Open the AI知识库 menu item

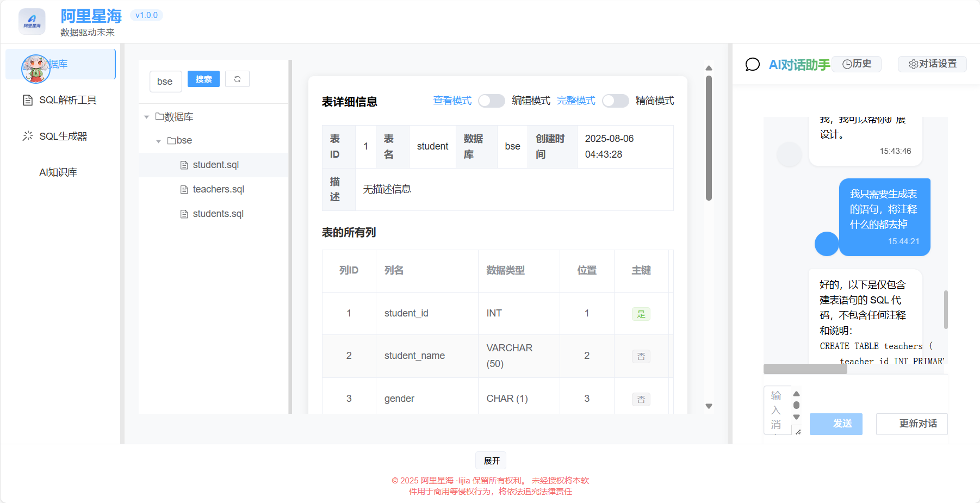60,172
